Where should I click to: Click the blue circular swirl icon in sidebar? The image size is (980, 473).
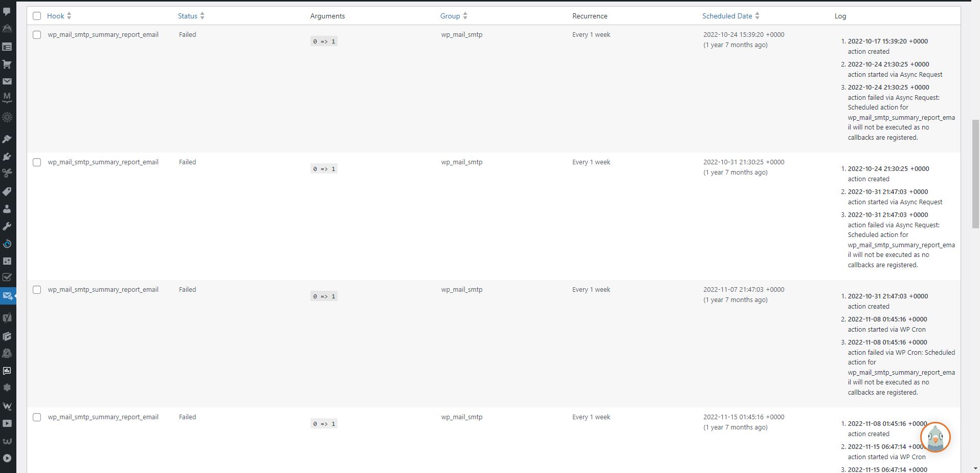[x=7, y=244]
